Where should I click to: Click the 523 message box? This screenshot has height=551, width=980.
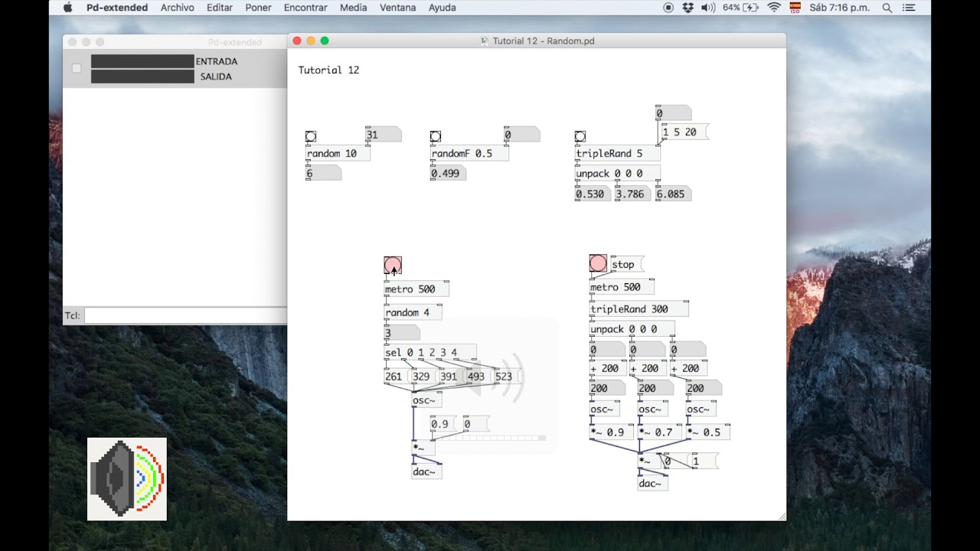coord(506,377)
